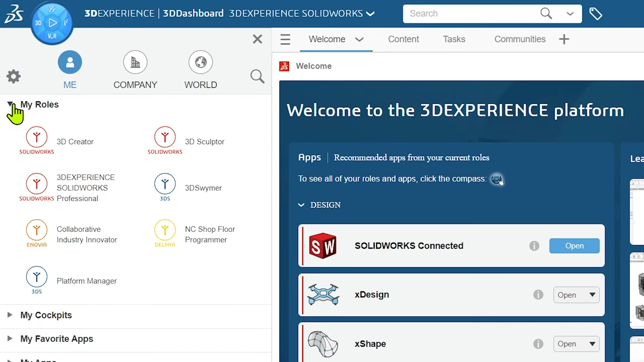
Task: Expand the My Cockpits section
Action: click(x=10, y=315)
